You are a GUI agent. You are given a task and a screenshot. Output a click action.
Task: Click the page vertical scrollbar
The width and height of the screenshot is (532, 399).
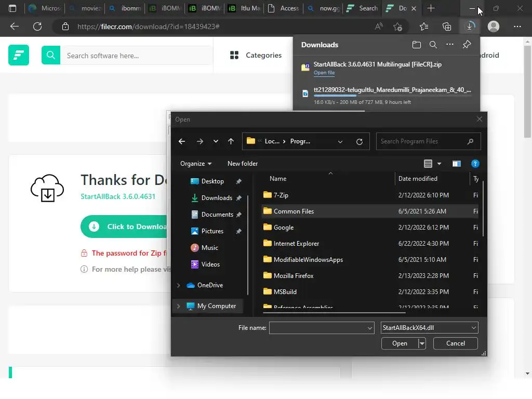[527, 91]
